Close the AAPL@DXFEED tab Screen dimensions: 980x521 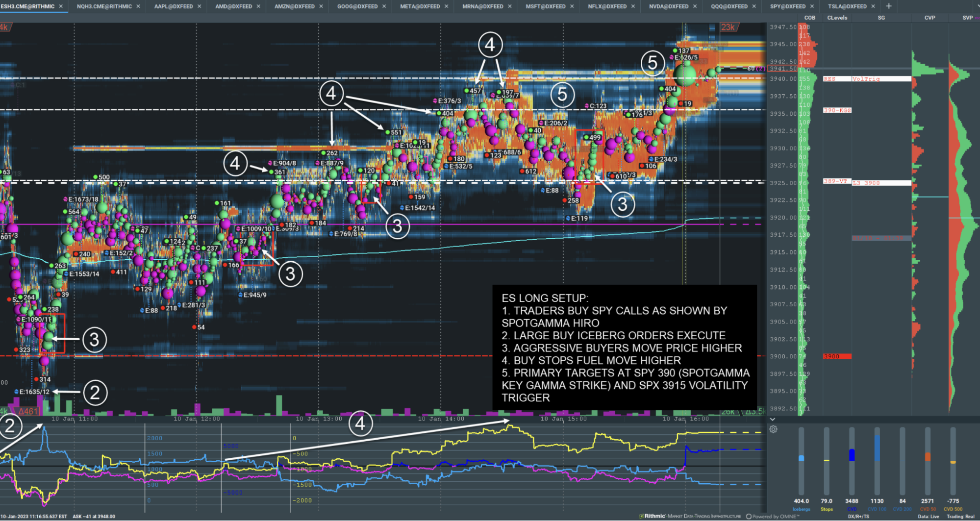199,6
